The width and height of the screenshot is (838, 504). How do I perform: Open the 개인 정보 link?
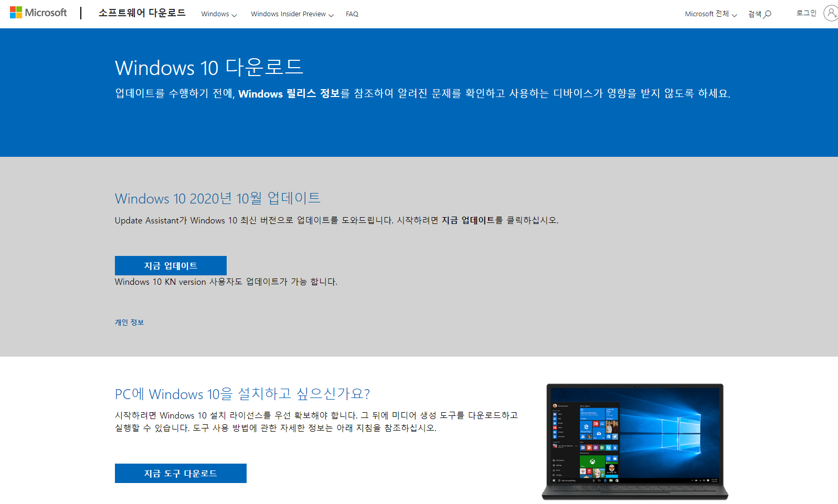(129, 323)
